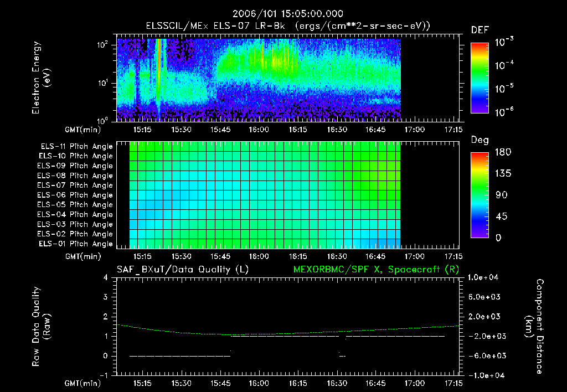Click the '10^2' tick on the energy axis
Screen dimensions: 567x392
click(102, 45)
